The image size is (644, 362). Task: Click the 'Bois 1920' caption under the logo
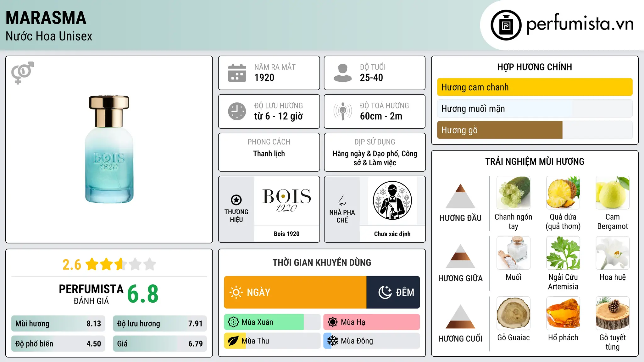click(286, 234)
